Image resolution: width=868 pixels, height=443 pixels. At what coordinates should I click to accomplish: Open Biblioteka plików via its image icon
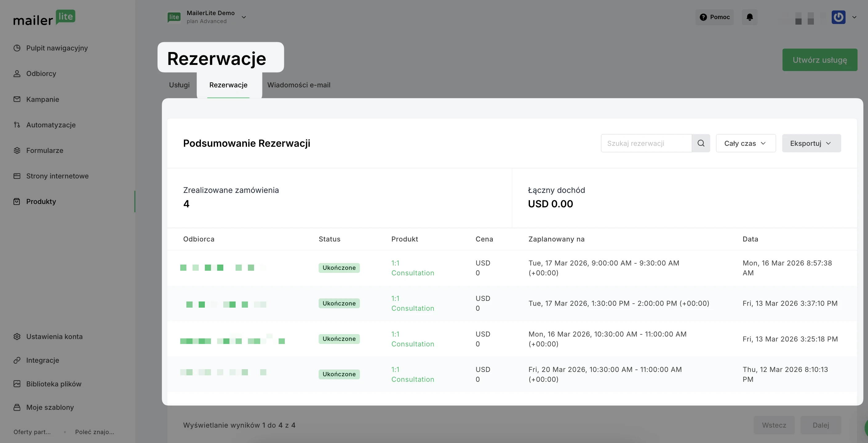point(17,384)
